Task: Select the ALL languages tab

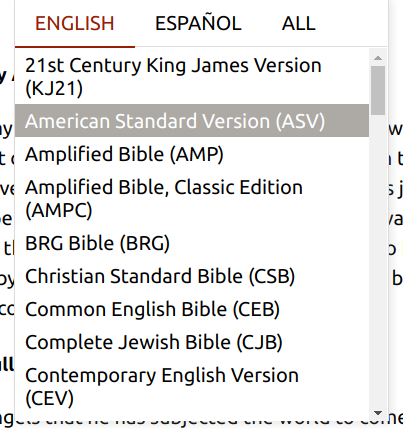Action: (x=299, y=23)
